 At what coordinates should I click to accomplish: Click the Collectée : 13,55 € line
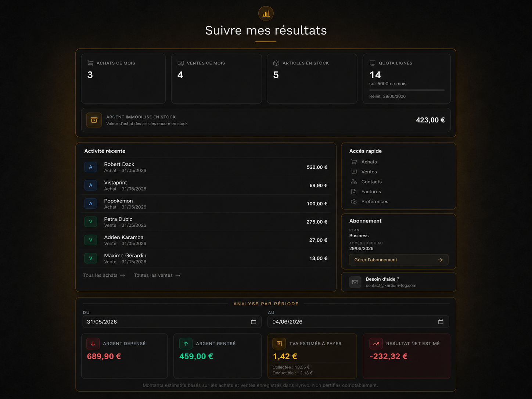[x=291, y=367]
